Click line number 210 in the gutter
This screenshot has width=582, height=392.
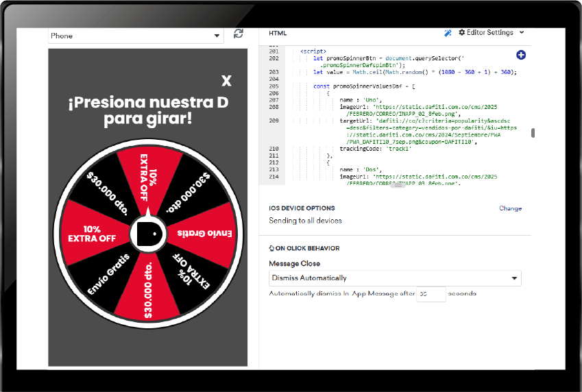tap(274, 149)
